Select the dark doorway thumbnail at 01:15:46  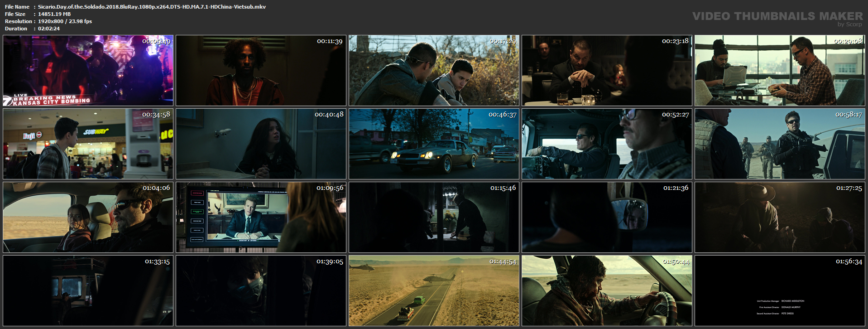coord(434,218)
